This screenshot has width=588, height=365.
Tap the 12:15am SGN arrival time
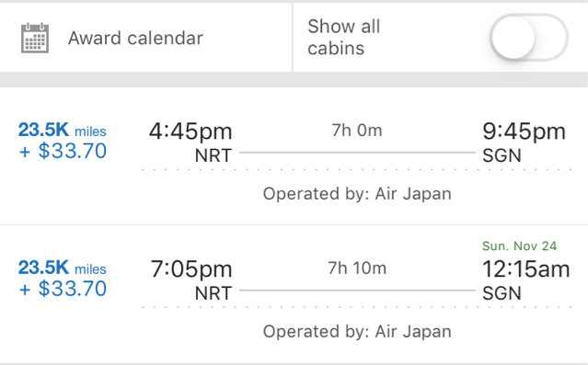click(526, 269)
